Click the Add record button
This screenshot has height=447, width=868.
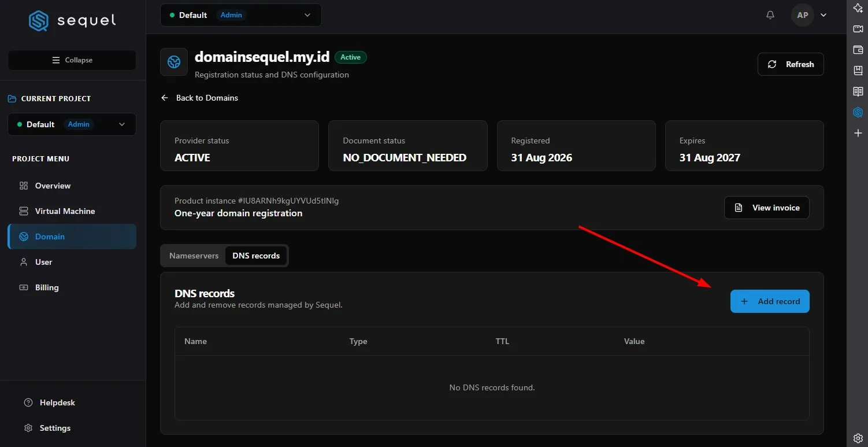(770, 301)
